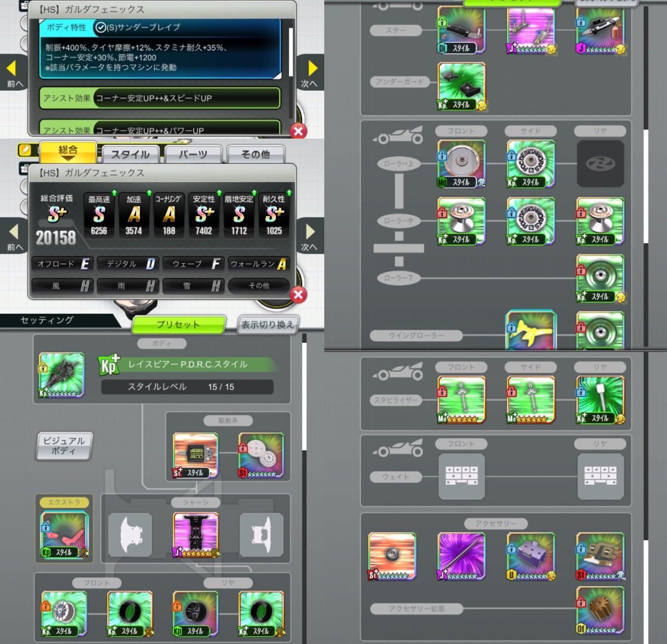Screen dimensions: 667x644
Task: Open the center chassis part in シャーシ
Action: [x=196, y=535]
